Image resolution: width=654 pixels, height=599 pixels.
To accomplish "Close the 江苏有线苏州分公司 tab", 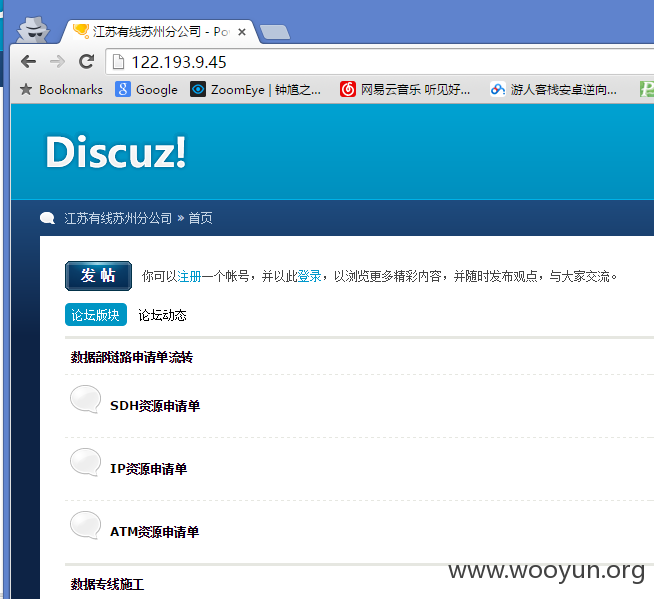I will pyautogui.click(x=241, y=32).
